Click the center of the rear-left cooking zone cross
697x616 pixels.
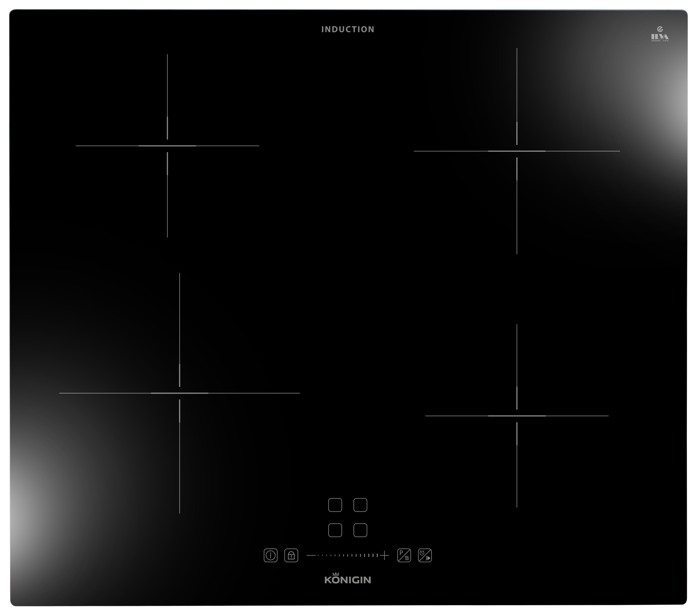point(167,146)
